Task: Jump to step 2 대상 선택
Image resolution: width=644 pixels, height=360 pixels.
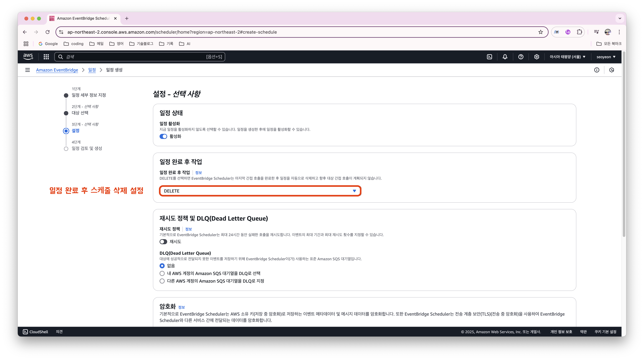Action: [x=80, y=113]
